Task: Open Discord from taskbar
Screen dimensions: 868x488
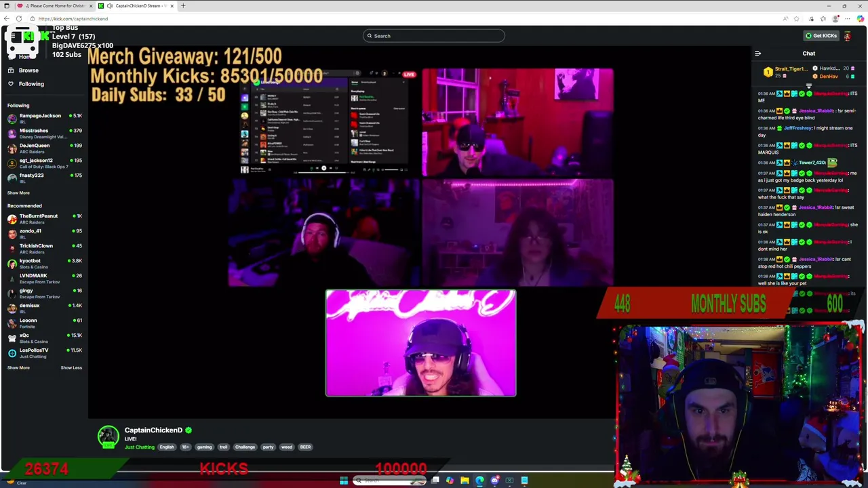Action: [495, 481]
